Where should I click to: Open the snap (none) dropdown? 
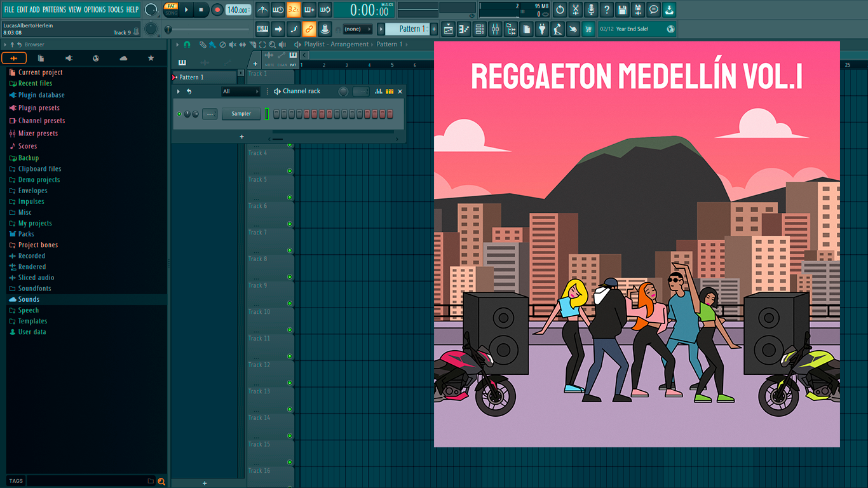[358, 29]
